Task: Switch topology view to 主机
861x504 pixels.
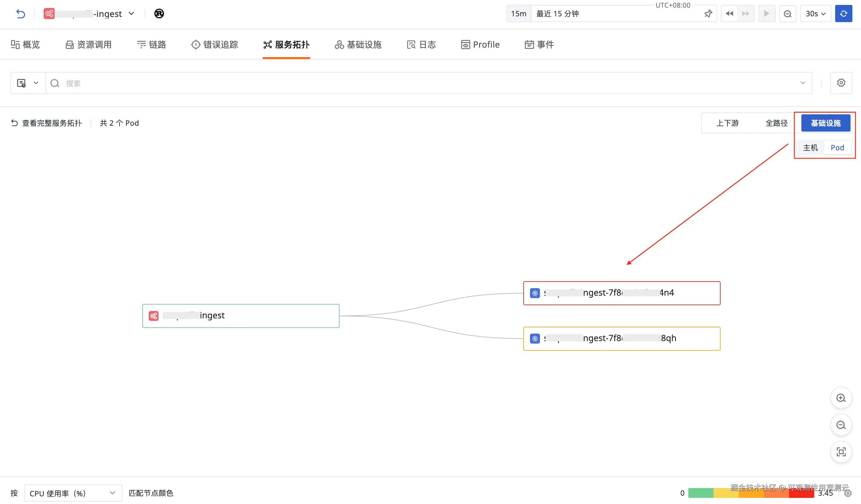Action: (810, 148)
